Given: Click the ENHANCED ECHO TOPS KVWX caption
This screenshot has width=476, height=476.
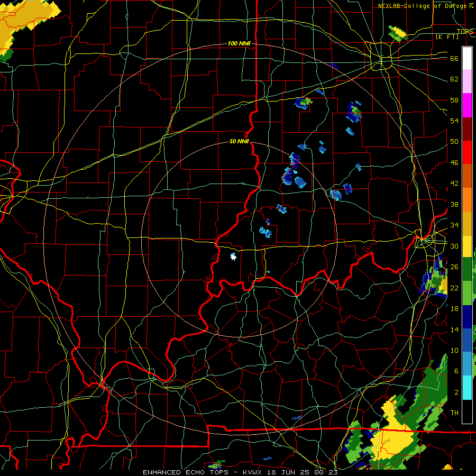Looking at the screenshot, I should 240,472.
